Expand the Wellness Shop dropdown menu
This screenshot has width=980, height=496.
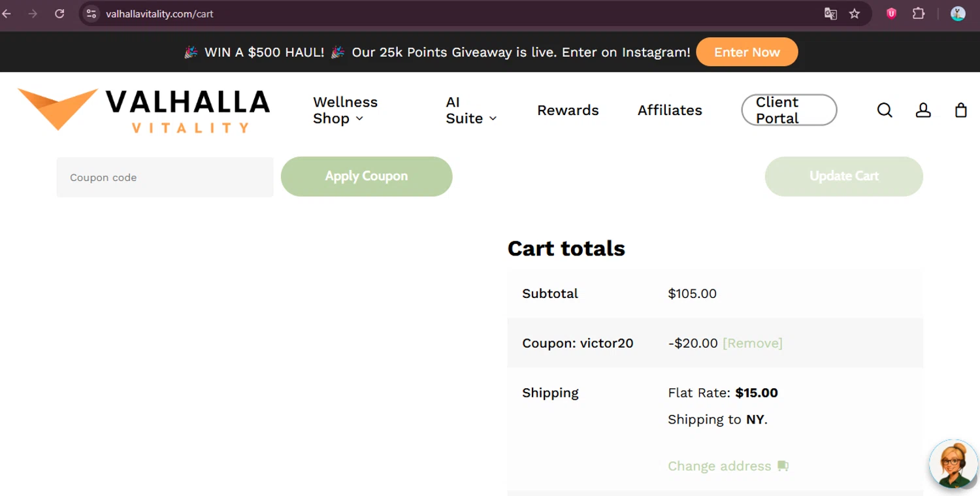(345, 110)
